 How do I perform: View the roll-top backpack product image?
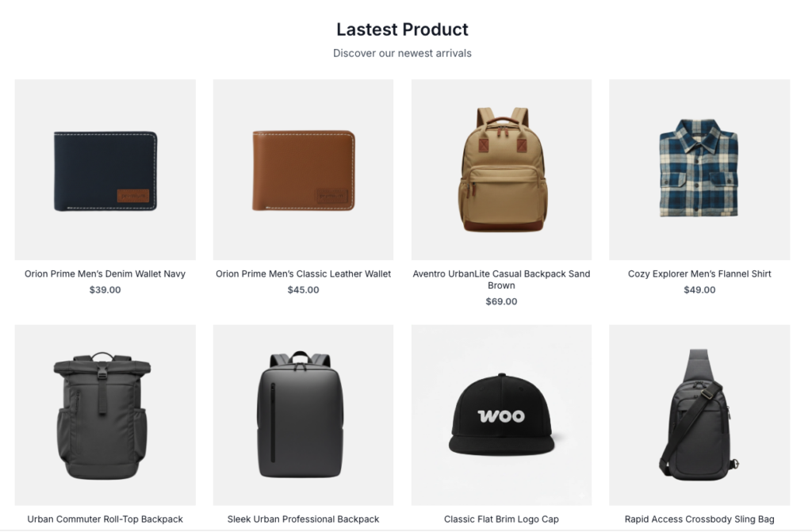(x=105, y=415)
